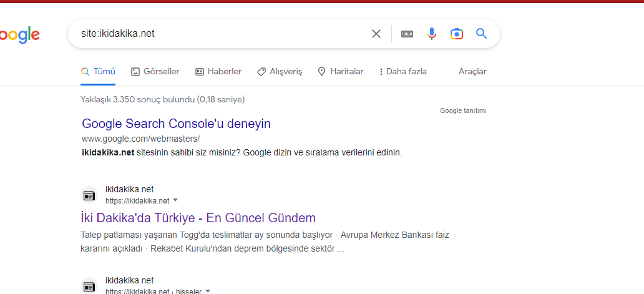Click the Google tanıtımı label

(463, 111)
